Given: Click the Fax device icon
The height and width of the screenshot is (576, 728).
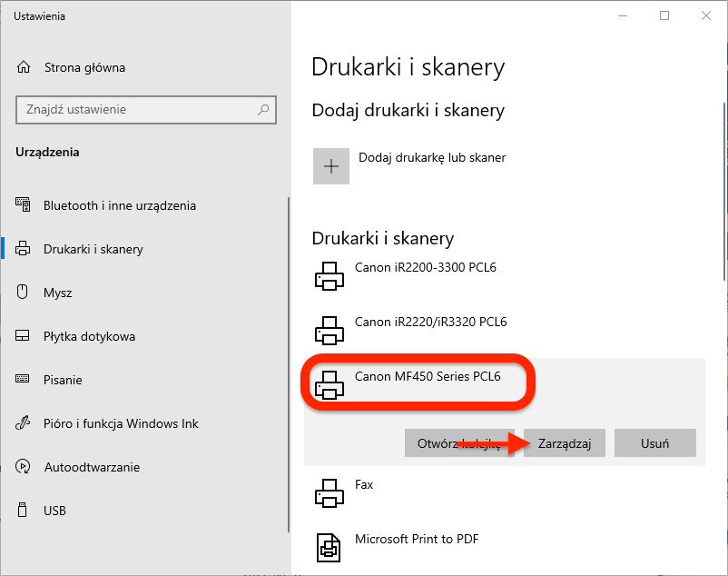Looking at the screenshot, I should coord(330,492).
